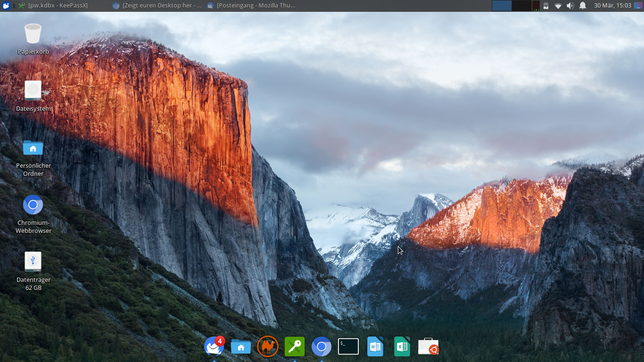Open the Whisker applications menu

point(6,6)
